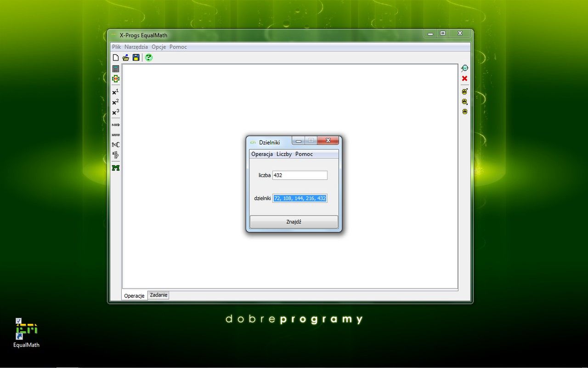Reset font size with the plain A icon
Screen dimensions: 588x368
464,112
